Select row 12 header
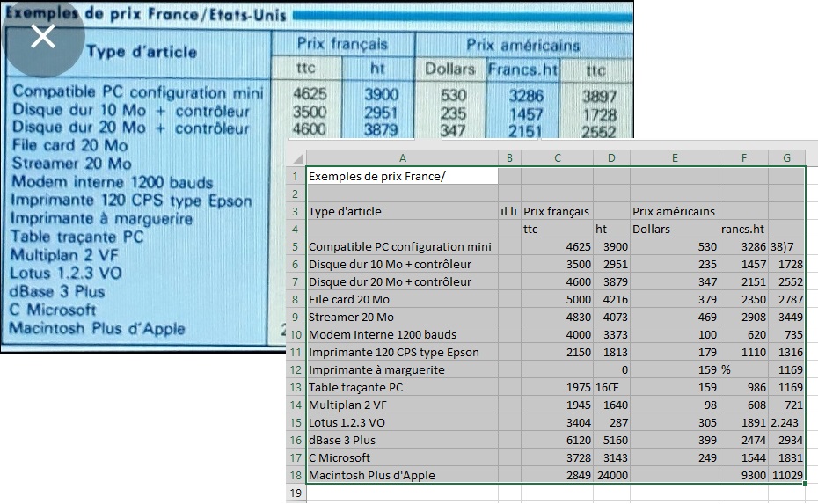 [296, 370]
